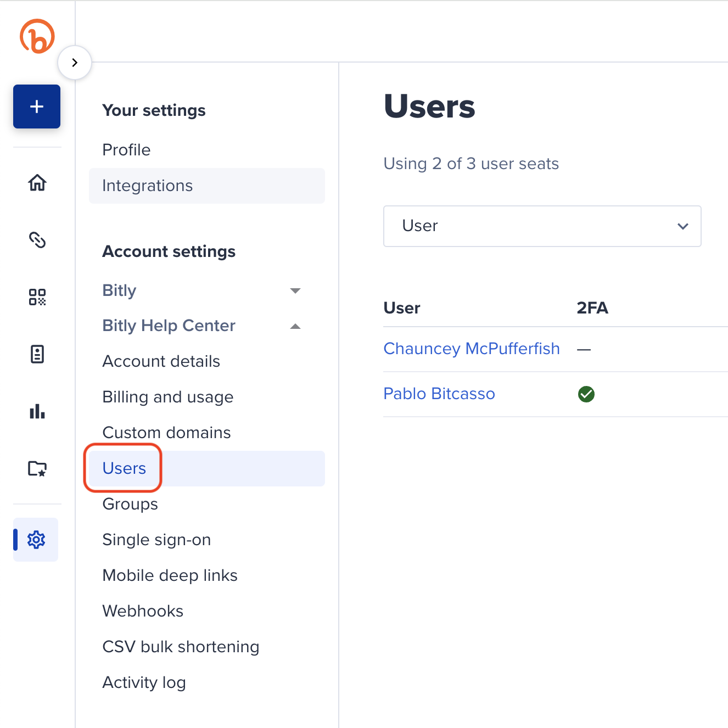Click the blue Create new plus button
The width and height of the screenshot is (728, 728).
37,107
